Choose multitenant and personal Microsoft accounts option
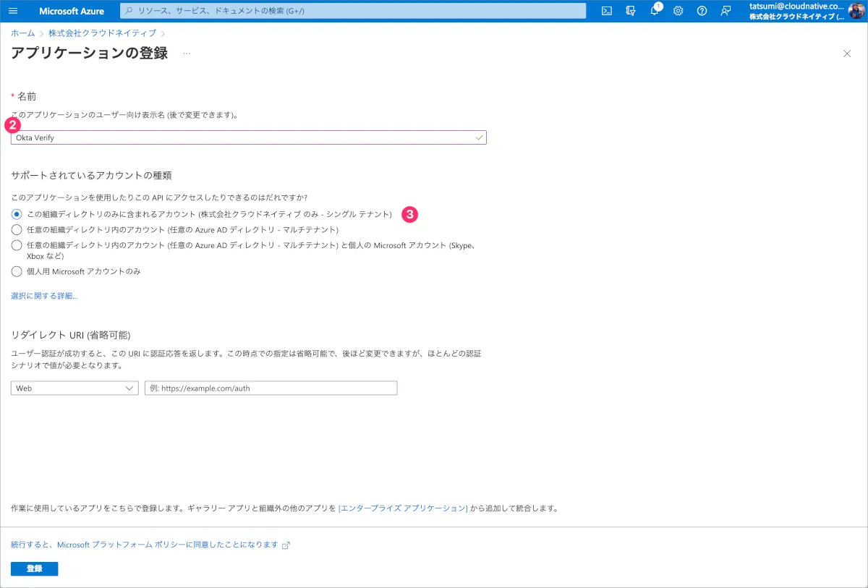Viewport: 868px width, 588px height. 17,245
